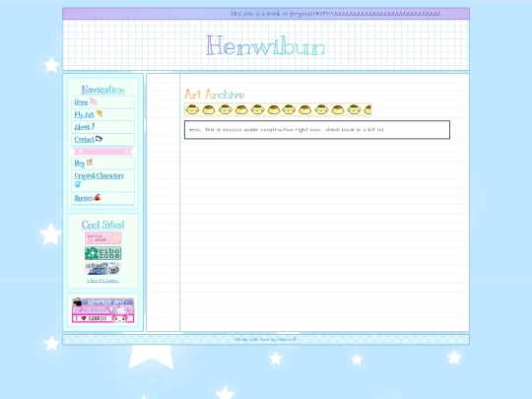Click the I love Sanrio blinkie

coord(102,318)
